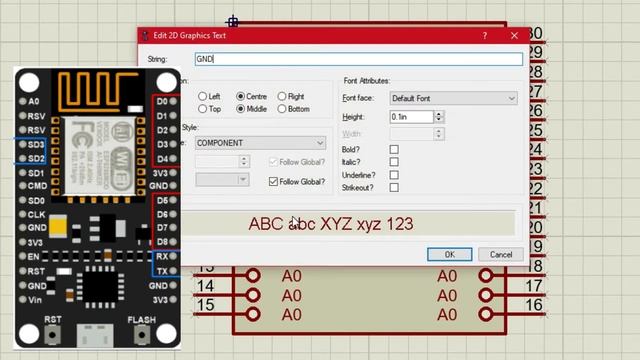Select the Middle alignment radio button

tap(240, 109)
